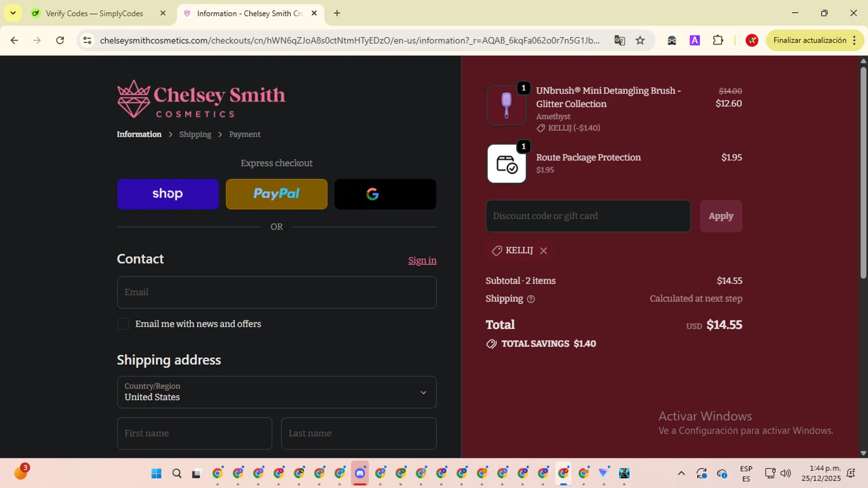Screen dimensions: 868x488
Task: Open Chrome's three-dot menu
Action: [855, 41]
